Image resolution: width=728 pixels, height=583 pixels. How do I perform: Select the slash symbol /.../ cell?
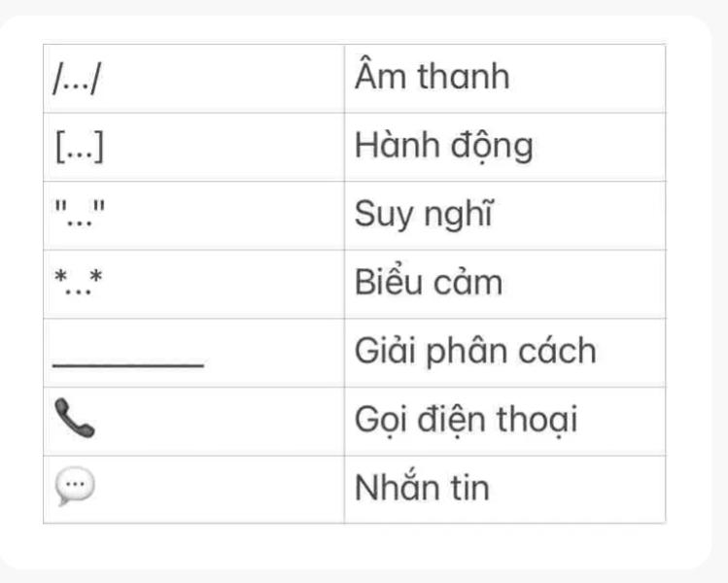click(80, 79)
